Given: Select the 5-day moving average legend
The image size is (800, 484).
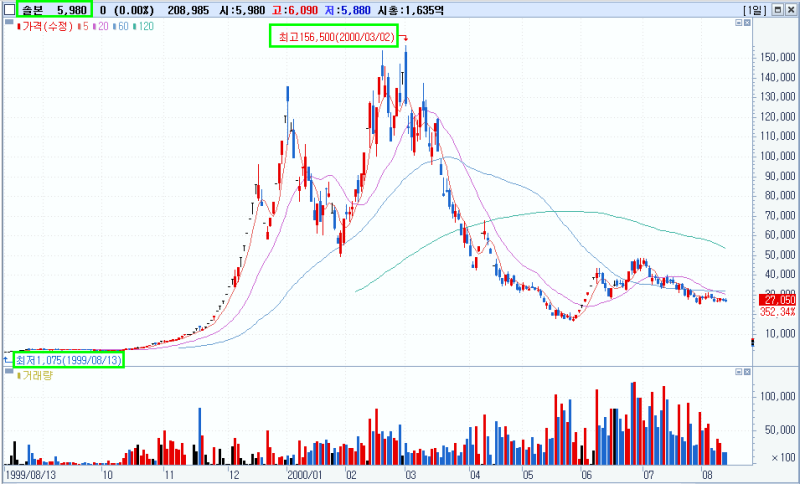Looking at the screenshot, I should coord(83,26).
